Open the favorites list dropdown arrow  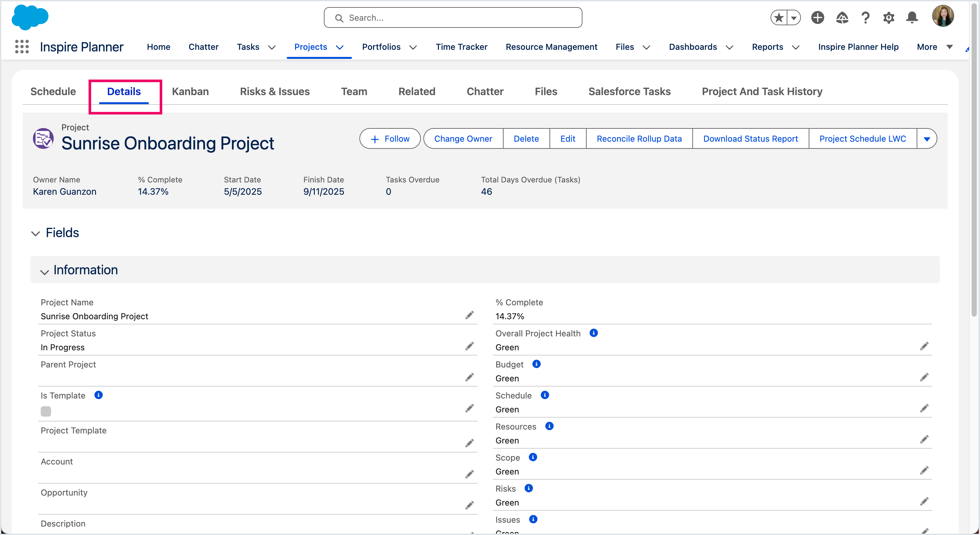(x=794, y=17)
